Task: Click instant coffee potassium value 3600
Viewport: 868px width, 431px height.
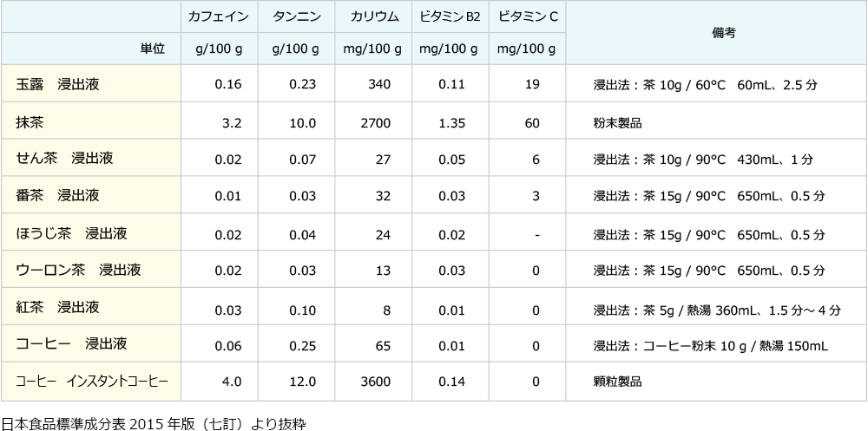Action: tap(376, 382)
